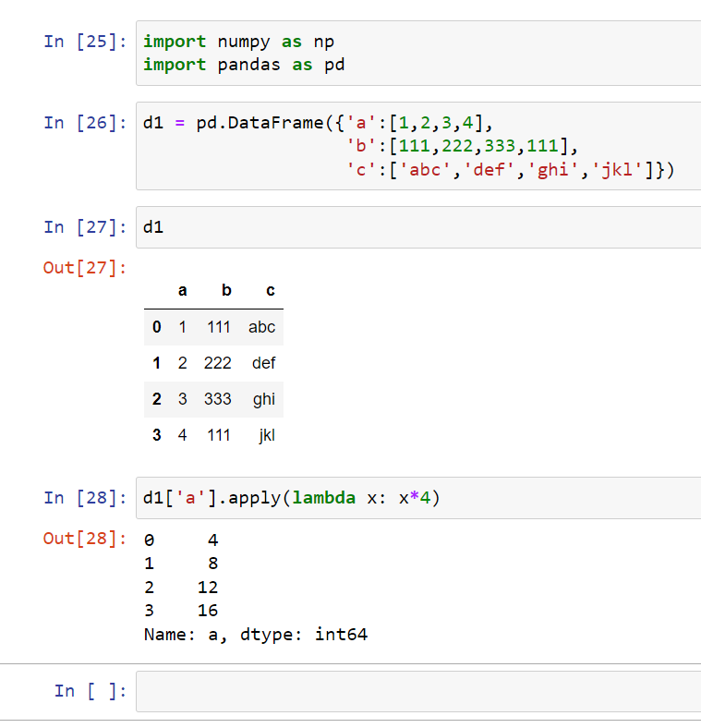Click row index 3 in the DataFrame table
The height and width of the screenshot is (728, 701).
157,435
